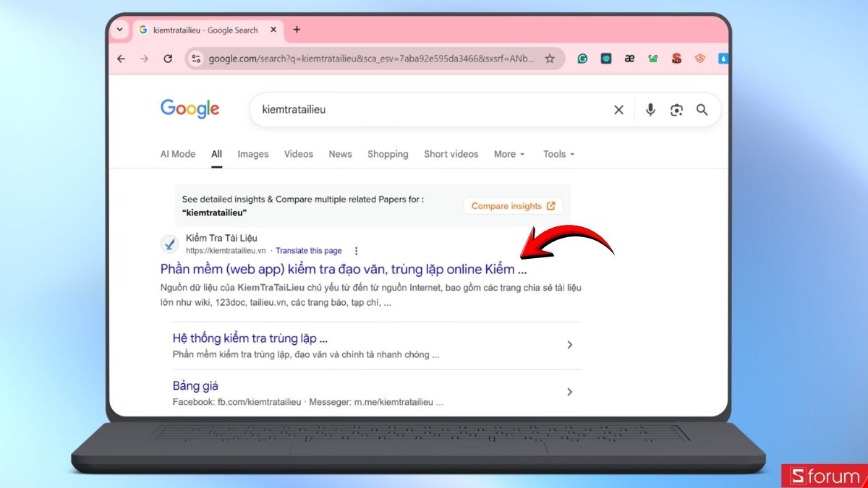The height and width of the screenshot is (488, 868).
Task: Open the blue droplet extension icon
Action: click(x=723, y=59)
